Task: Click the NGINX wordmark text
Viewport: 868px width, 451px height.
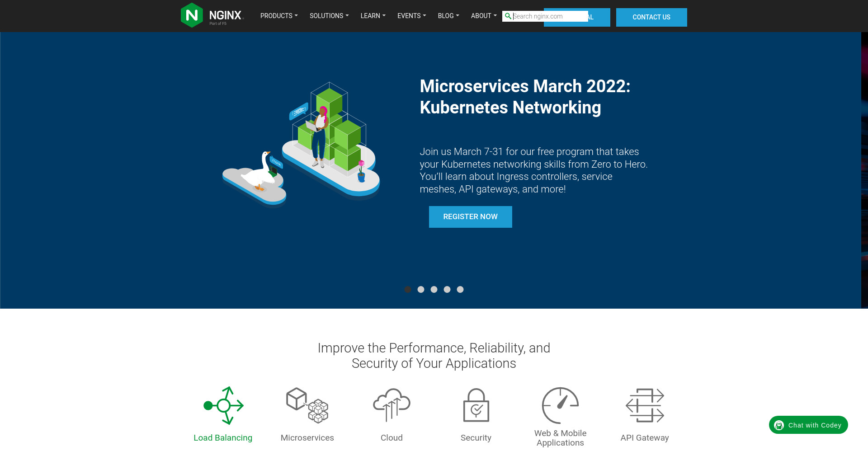Action: pos(226,15)
